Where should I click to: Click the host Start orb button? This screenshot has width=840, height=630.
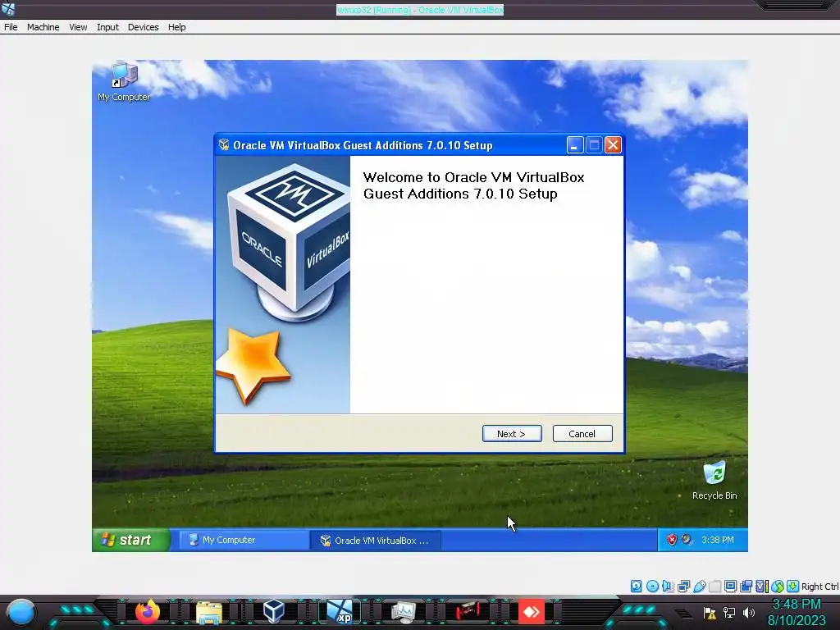point(21,612)
